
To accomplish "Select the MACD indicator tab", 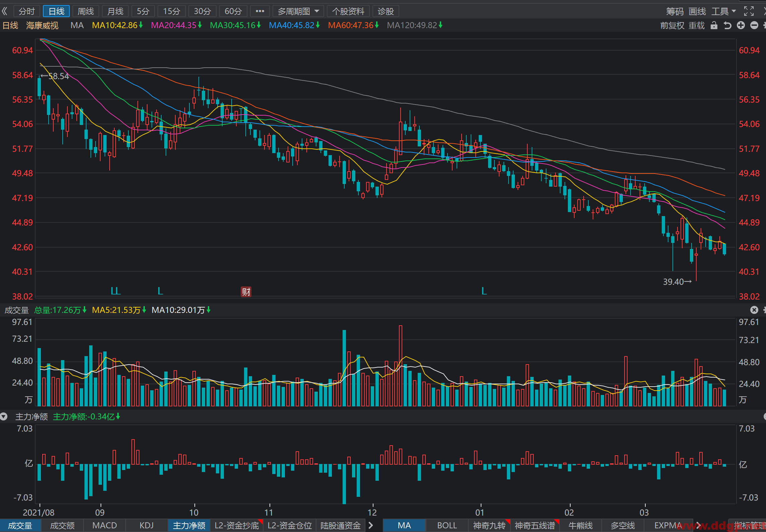I will coord(105,525).
